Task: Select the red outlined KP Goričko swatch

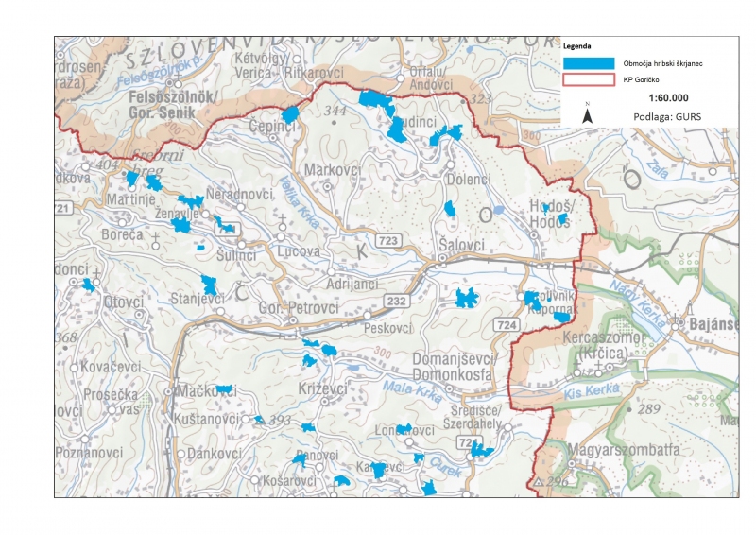Action: coord(588,79)
